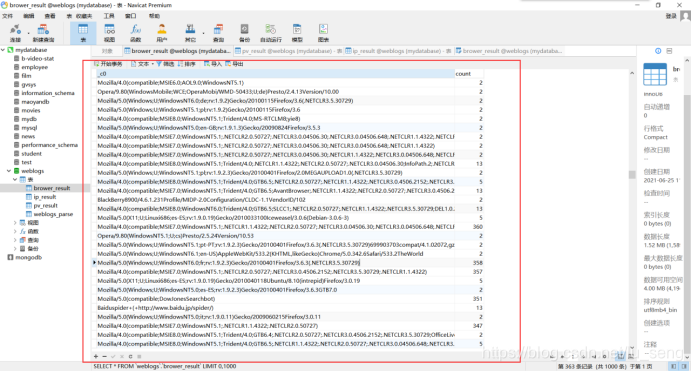This screenshot has height=371, width=692.
Task: Collapse the mydatabase connection node
Action: 3,50
